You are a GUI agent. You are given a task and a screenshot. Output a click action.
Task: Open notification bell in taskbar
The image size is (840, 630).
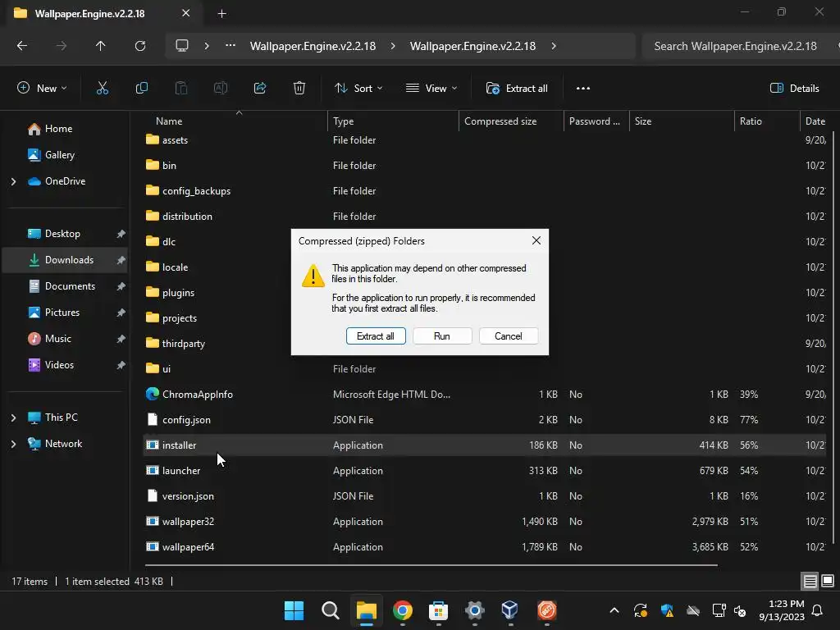818,610
